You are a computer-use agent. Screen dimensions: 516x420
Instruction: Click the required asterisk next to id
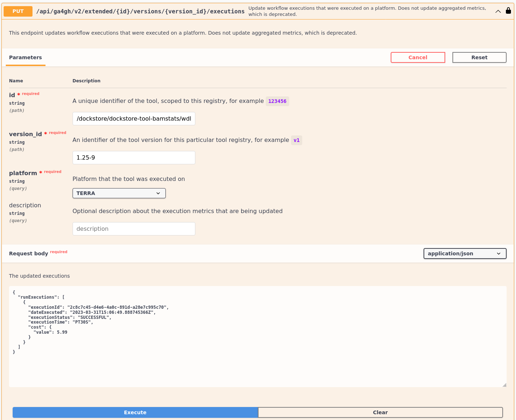(x=18, y=94)
